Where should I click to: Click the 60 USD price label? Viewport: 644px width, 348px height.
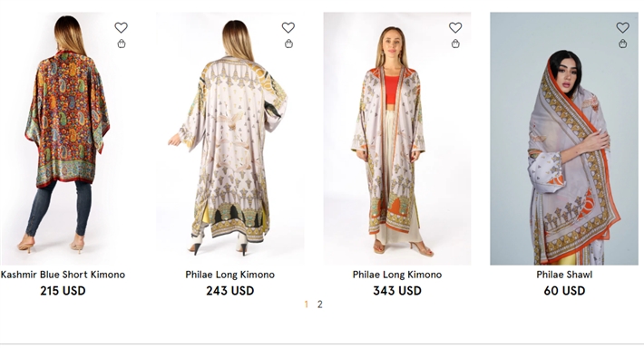click(x=564, y=291)
